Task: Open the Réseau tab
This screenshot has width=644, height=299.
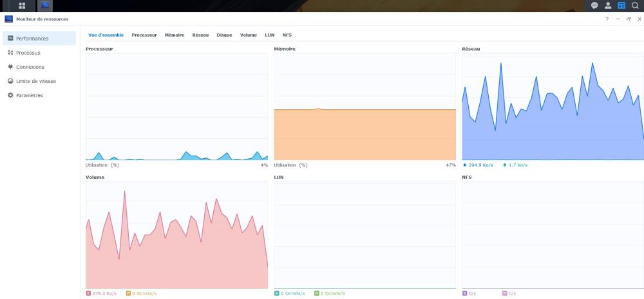Action: (x=200, y=35)
